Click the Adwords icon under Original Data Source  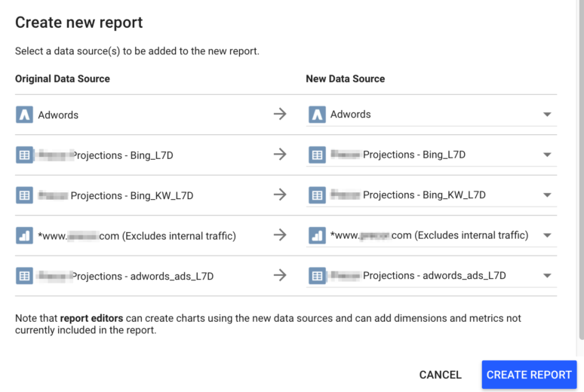tap(24, 115)
